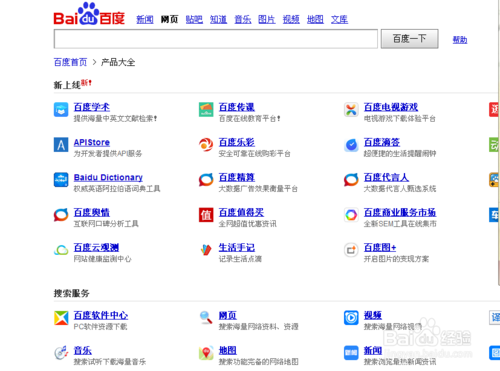Click the 产品大全 breadcrumb text
Screen dimensions: 500x371
(x=118, y=62)
